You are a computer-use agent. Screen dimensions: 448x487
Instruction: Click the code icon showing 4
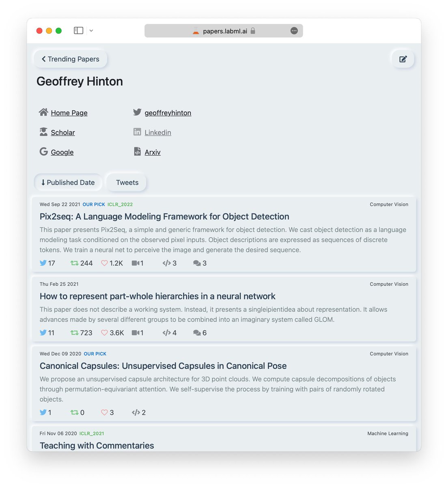tap(166, 333)
